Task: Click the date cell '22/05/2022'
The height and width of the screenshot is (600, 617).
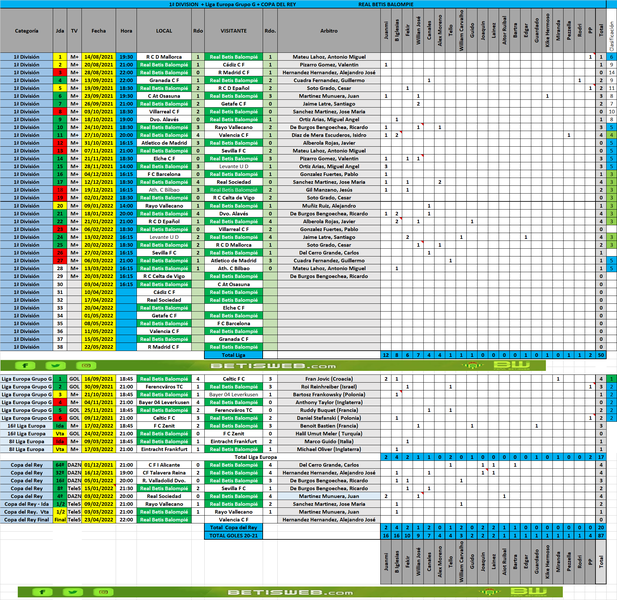Action: coord(99,347)
